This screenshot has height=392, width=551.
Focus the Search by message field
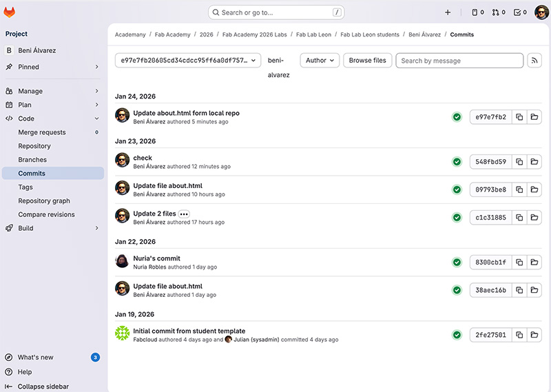(459, 61)
